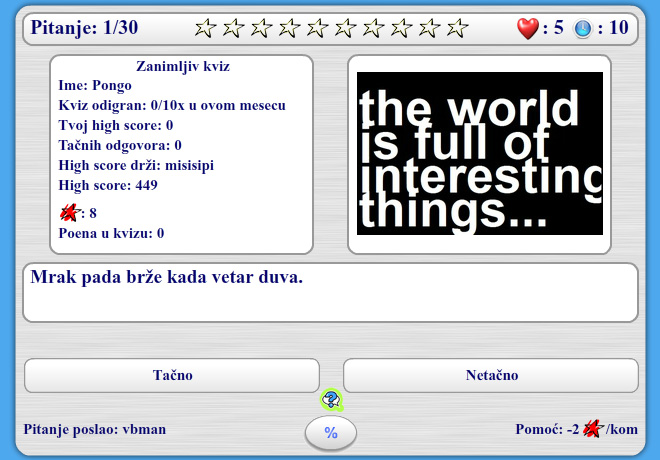Click 'Zanimljiv kviz' title

(x=183, y=66)
